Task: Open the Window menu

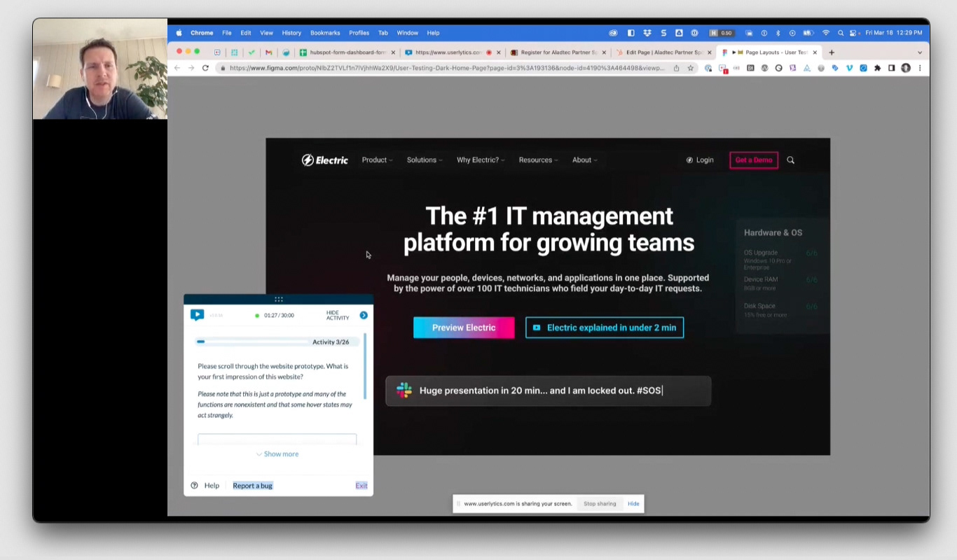Action: [407, 33]
